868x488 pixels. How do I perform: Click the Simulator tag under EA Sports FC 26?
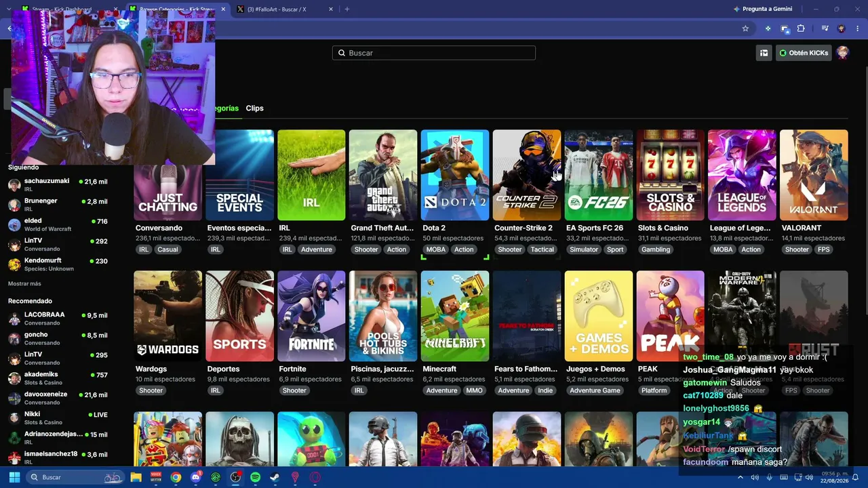(x=584, y=249)
